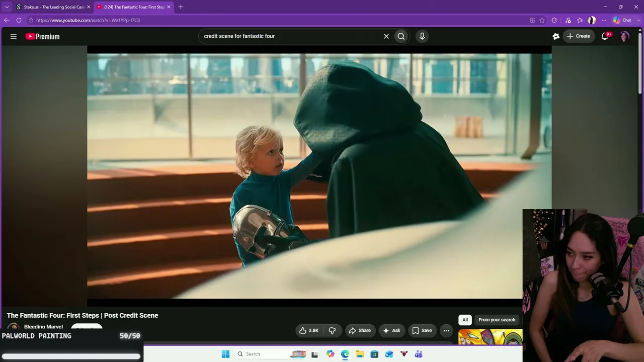Close the Fantastic Four YouTube tab
The height and width of the screenshot is (362, 644).
coord(169,7)
